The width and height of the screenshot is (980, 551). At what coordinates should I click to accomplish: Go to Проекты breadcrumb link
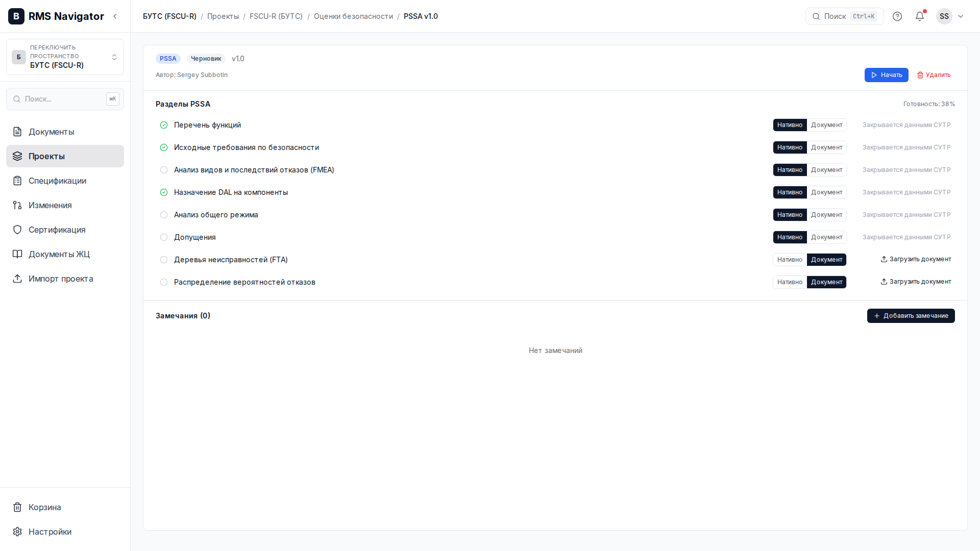point(223,16)
